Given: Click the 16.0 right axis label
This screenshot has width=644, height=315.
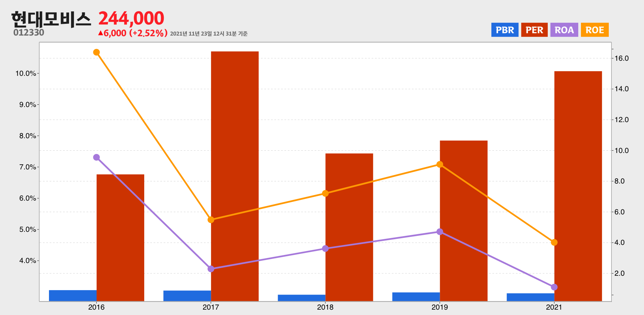Looking at the screenshot, I should click(622, 58).
